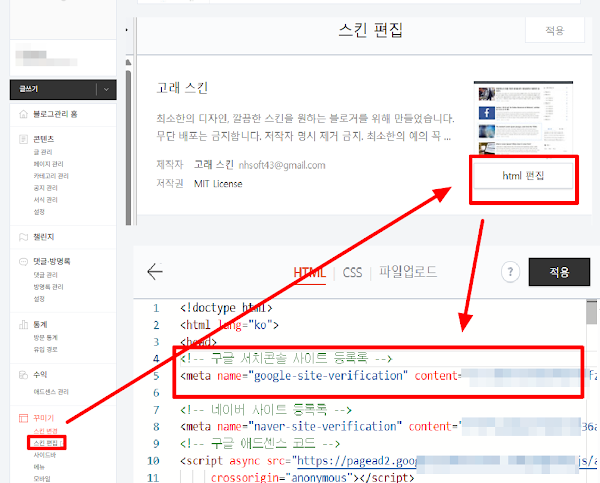Image resolution: width=600 pixels, height=483 pixels.
Task: Open 스킨 변경 in sidebar
Action: click(x=45, y=431)
